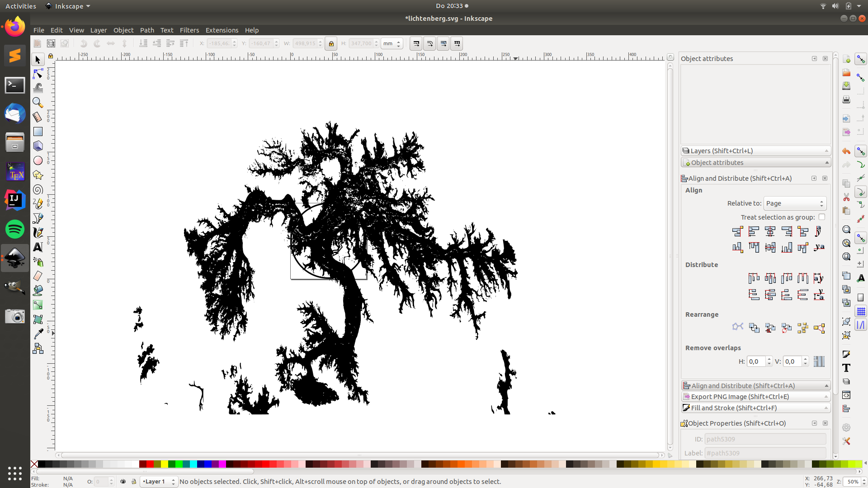This screenshot has height=488, width=868.
Task: Pick the Rectangle tool
Action: pyautogui.click(x=38, y=131)
